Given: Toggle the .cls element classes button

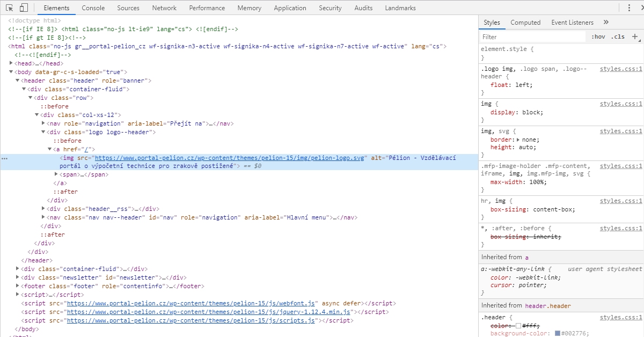Looking at the screenshot, I should click(x=618, y=36).
